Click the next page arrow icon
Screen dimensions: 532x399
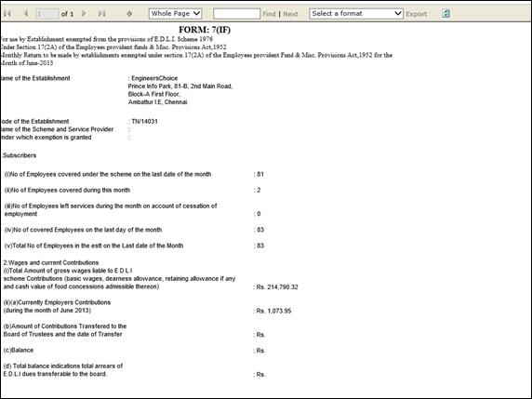[84, 14]
